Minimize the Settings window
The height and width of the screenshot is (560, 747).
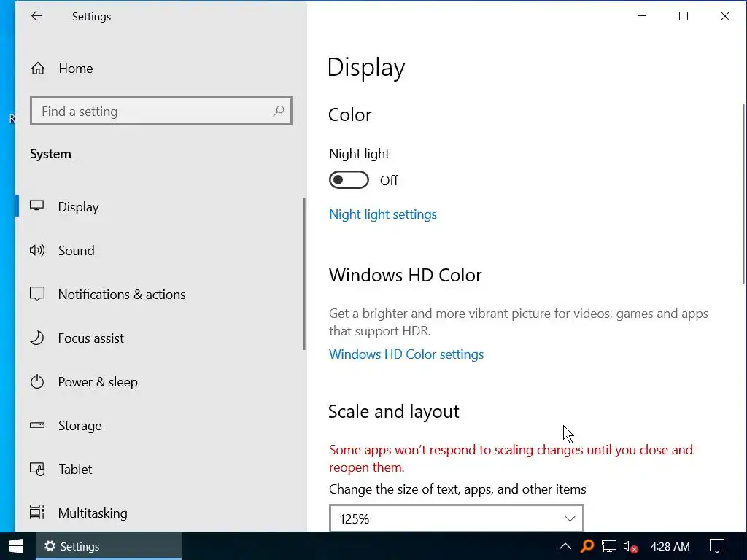click(x=642, y=16)
